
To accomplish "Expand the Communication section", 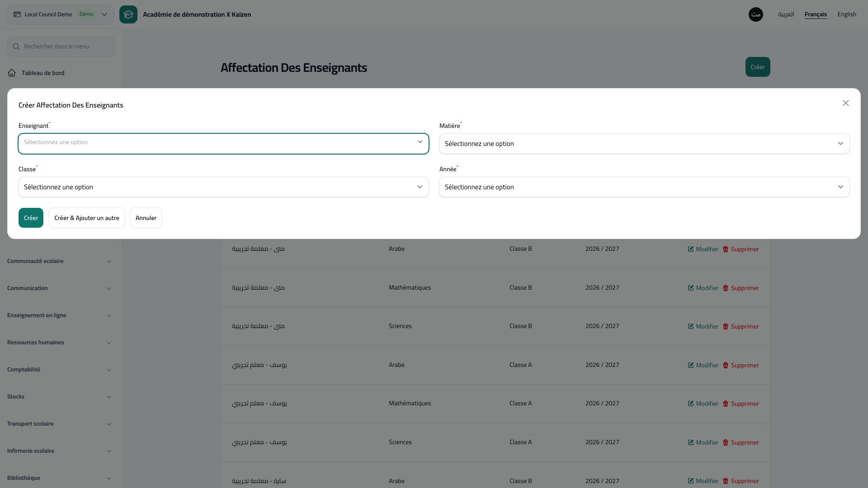I will [x=59, y=288].
